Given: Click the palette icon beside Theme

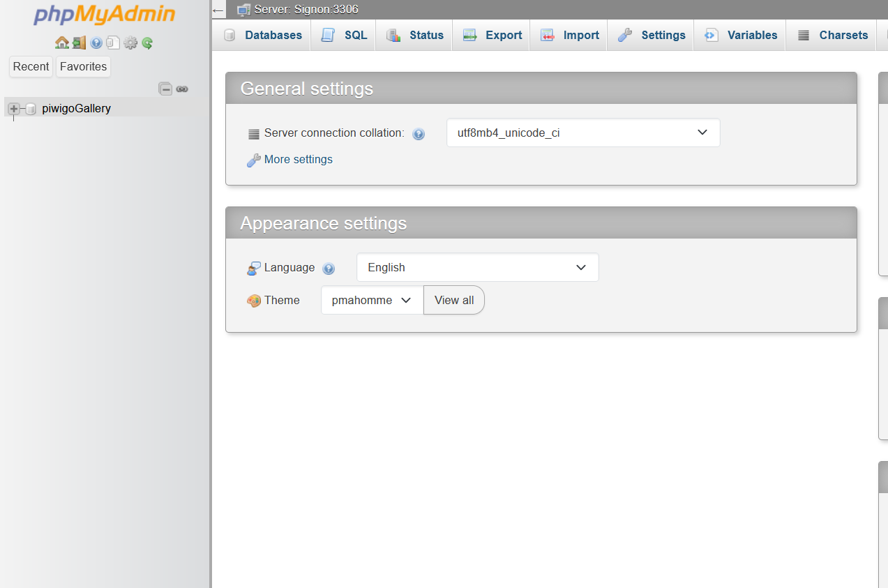Looking at the screenshot, I should pyautogui.click(x=254, y=301).
